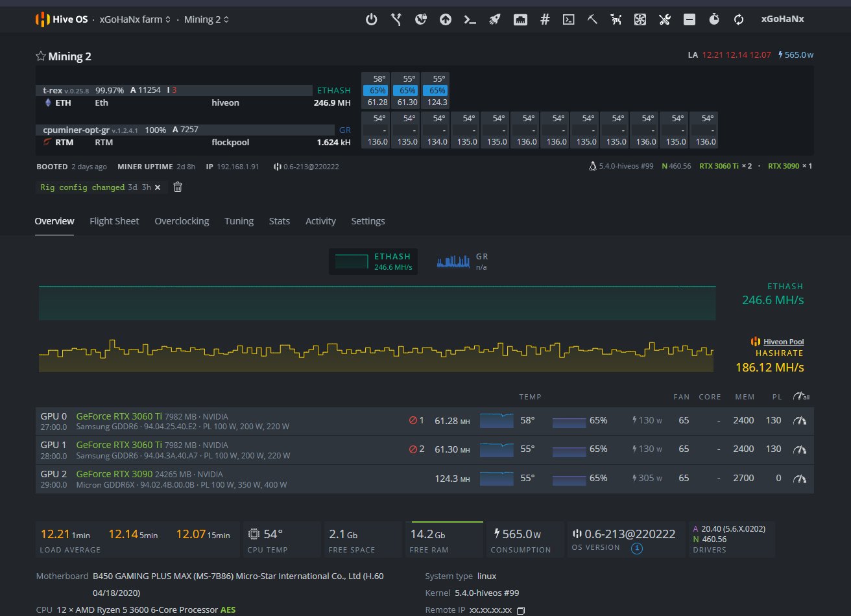Screen dimensions: 851x616
Task: Expand the xGoHaNx farm selector dropdown
Action: [135, 19]
